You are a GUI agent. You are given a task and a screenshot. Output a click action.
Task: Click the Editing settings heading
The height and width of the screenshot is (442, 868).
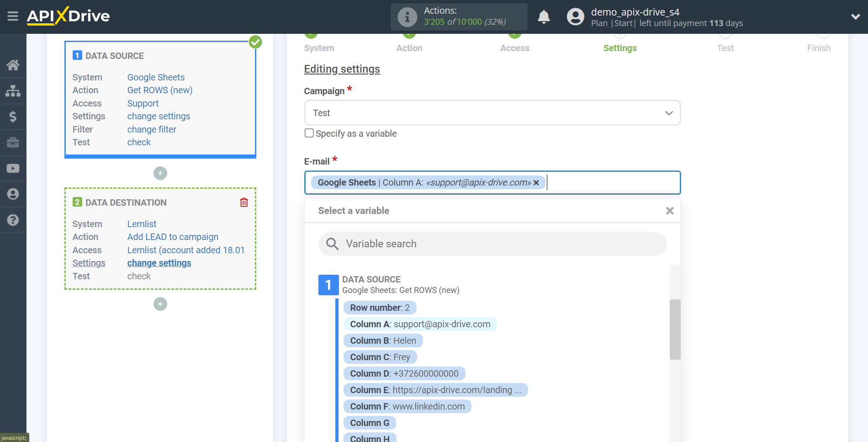pyautogui.click(x=342, y=69)
